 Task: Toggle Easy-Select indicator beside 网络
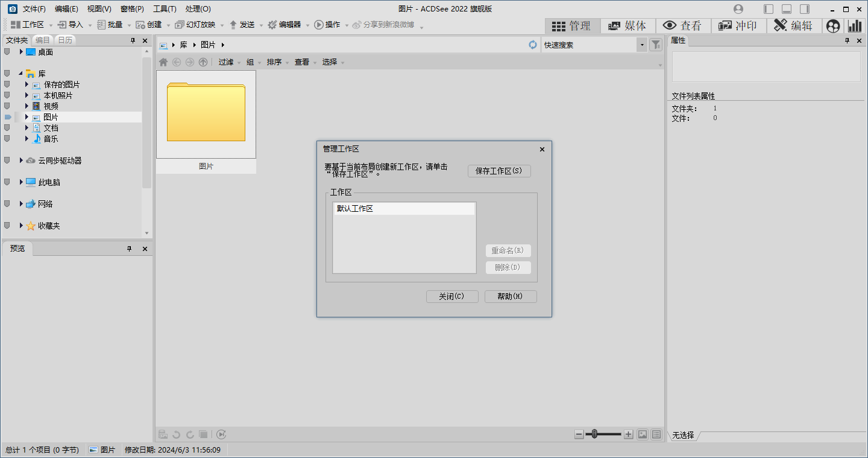tap(7, 204)
